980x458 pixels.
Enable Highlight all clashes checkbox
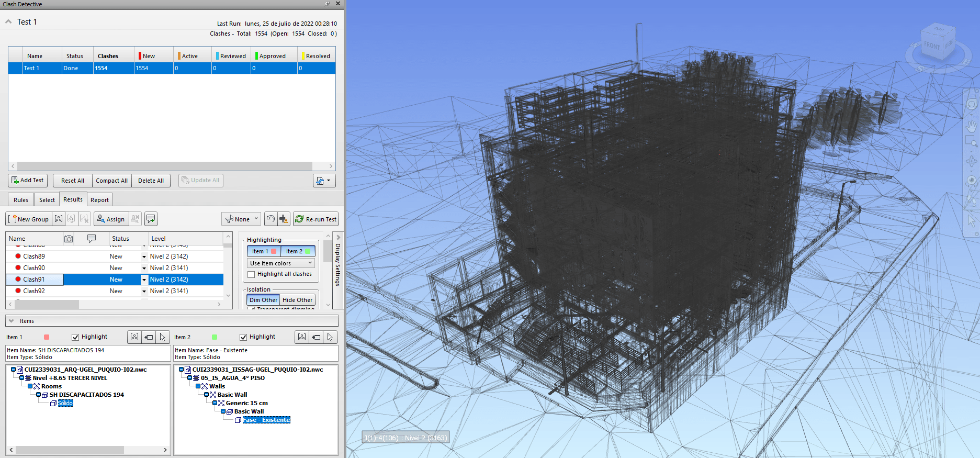pos(251,274)
